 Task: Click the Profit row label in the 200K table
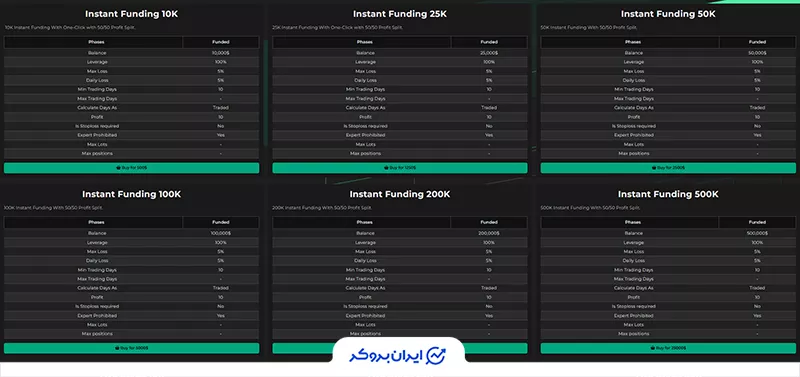pos(365,297)
